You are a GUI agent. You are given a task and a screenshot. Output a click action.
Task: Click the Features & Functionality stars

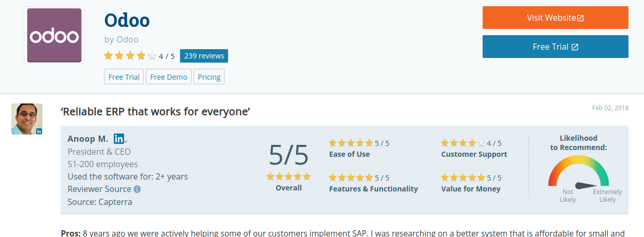[x=351, y=177]
